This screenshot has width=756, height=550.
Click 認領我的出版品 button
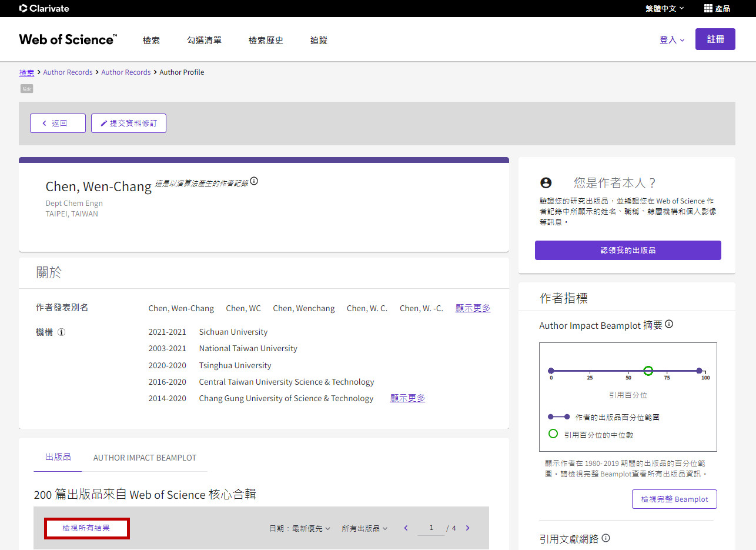click(x=628, y=250)
